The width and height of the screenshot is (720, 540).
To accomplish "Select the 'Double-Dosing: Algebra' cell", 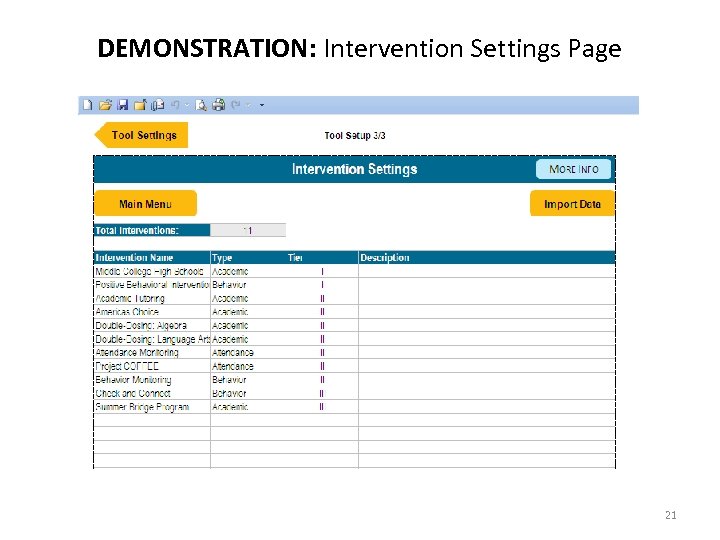I will [152, 326].
